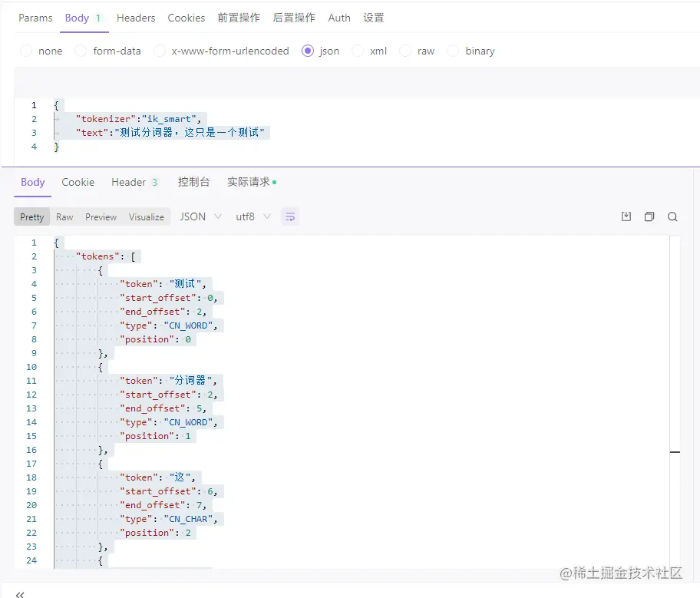The width and height of the screenshot is (700, 598).
Task: Download the response with the save icon
Action: click(x=626, y=217)
